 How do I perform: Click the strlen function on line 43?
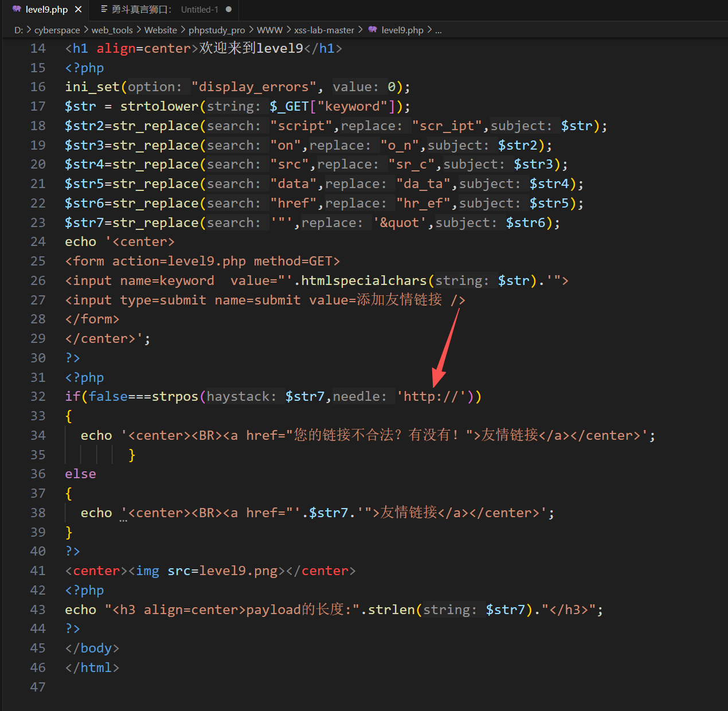[392, 610]
